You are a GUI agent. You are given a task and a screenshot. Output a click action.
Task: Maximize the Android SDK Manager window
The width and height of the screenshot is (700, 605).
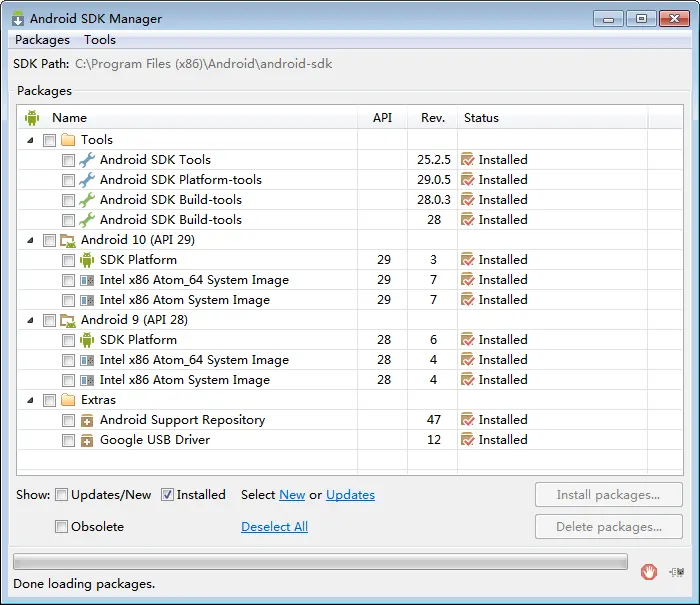pos(641,19)
